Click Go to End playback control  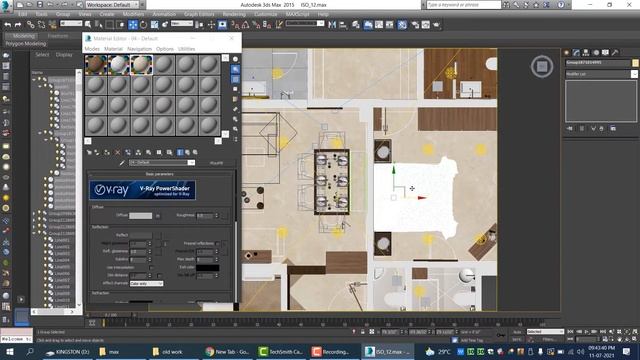602,332
